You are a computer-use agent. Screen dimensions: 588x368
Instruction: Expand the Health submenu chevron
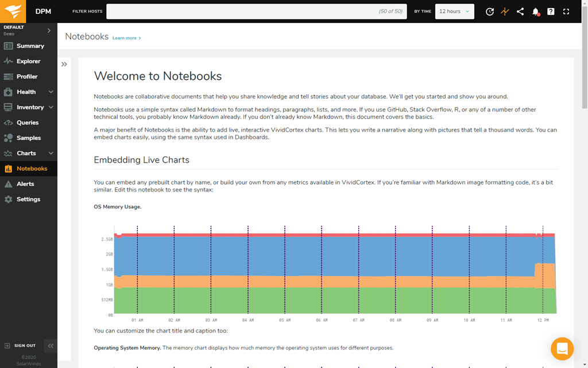point(51,92)
